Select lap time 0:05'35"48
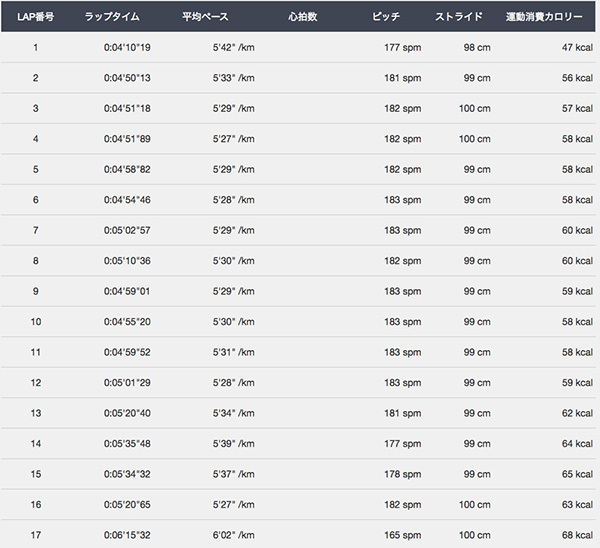600x548 pixels. tap(127, 444)
